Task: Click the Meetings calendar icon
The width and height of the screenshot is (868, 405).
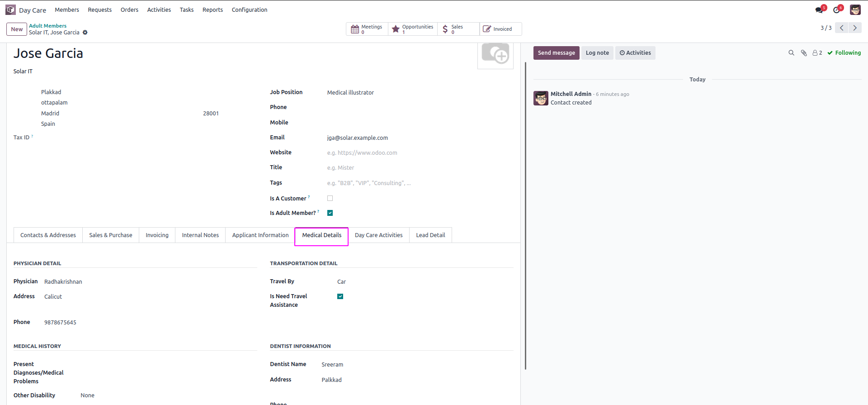Action: pos(355,29)
